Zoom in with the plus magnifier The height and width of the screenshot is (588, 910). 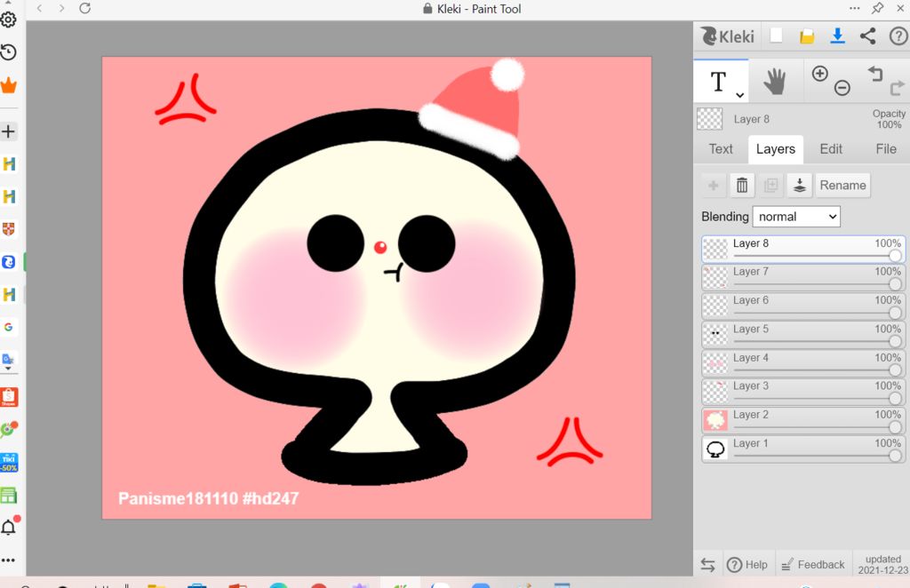coord(819,73)
